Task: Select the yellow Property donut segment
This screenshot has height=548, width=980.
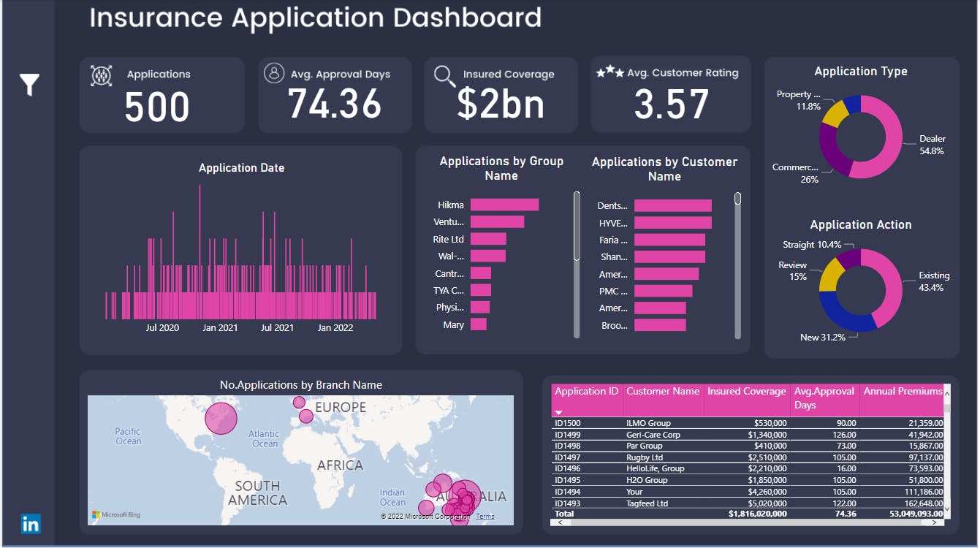Action: (834, 113)
